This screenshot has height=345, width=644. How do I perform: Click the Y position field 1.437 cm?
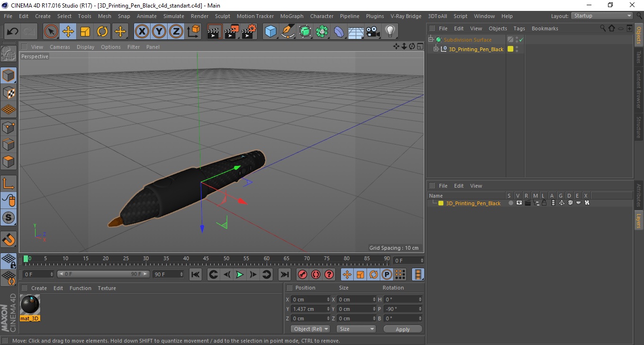[311, 309]
